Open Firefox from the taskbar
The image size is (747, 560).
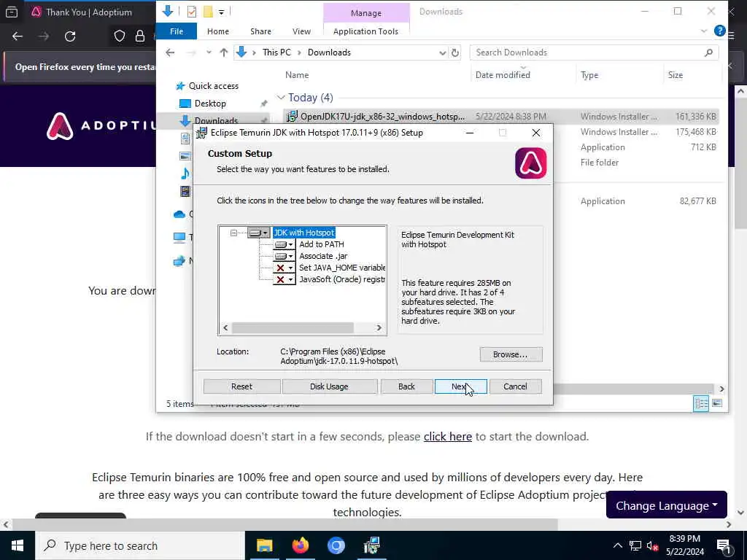pyautogui.click(x=300, y=545)
